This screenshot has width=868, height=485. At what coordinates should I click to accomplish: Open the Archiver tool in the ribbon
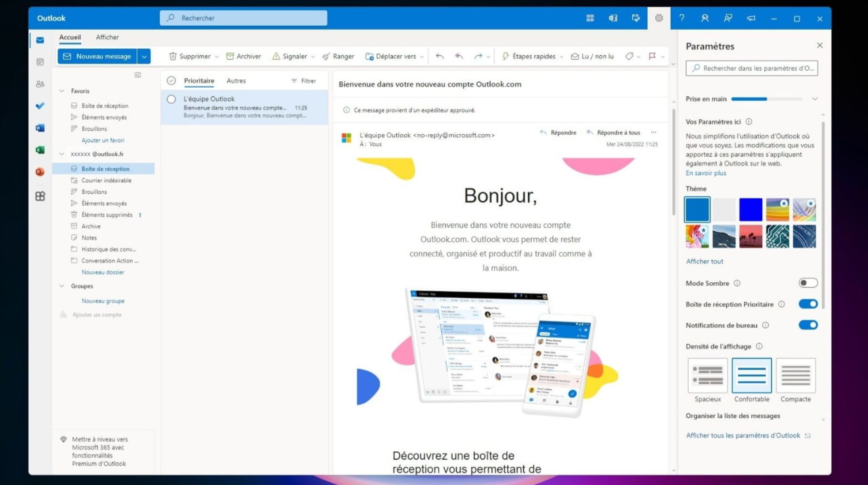243,56
